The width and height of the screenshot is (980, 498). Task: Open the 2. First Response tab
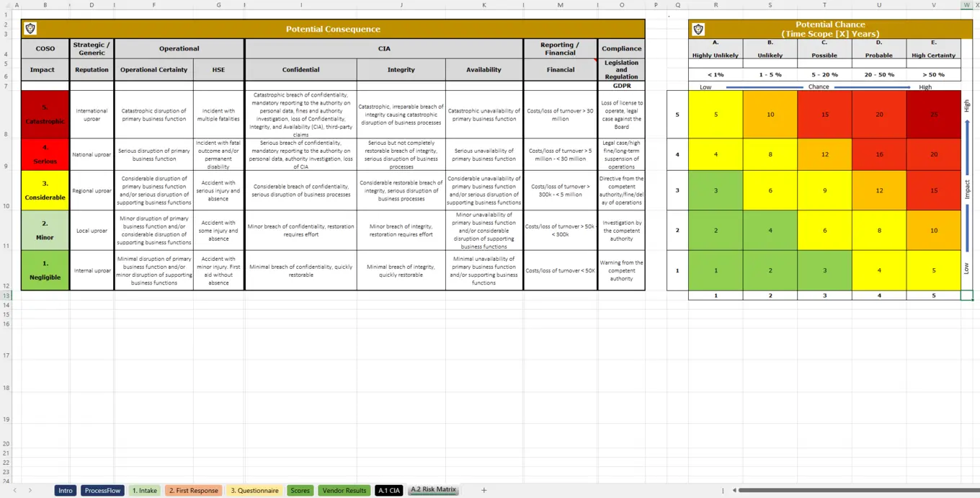[193, 490]
